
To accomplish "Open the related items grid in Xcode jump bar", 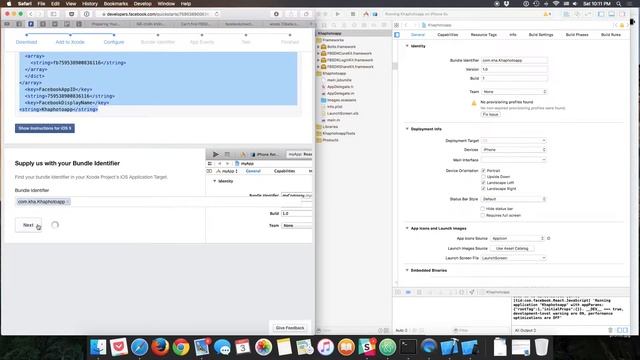I will click(396, 25).
